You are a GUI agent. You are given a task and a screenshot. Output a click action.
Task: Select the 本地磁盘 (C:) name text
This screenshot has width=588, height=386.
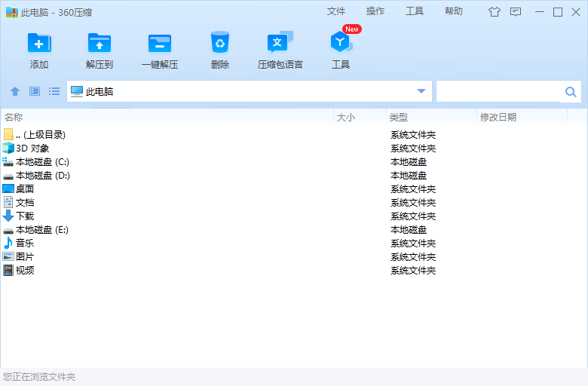pos(42,162)
